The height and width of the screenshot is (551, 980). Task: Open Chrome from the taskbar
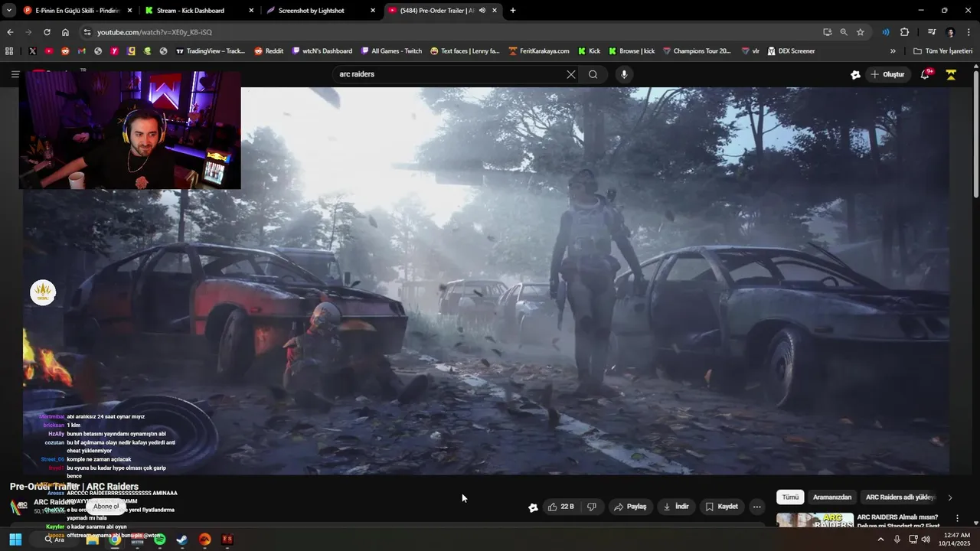(x=114, y=540)
